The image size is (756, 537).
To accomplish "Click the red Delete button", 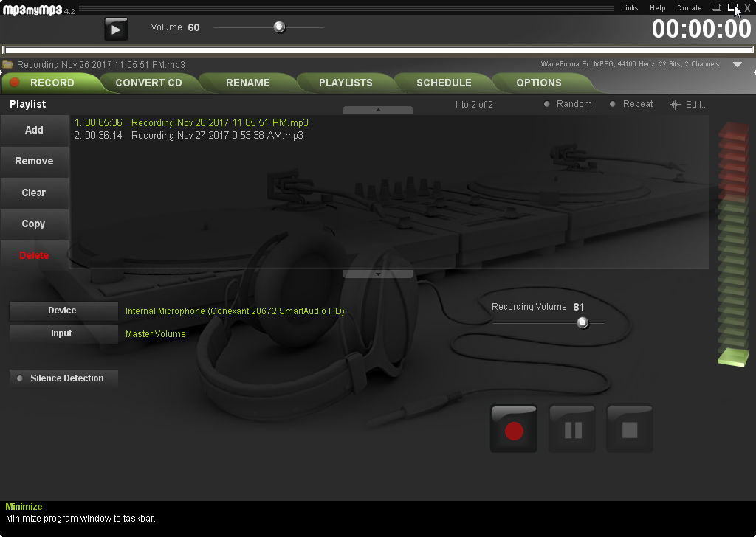I will (34, 255).
